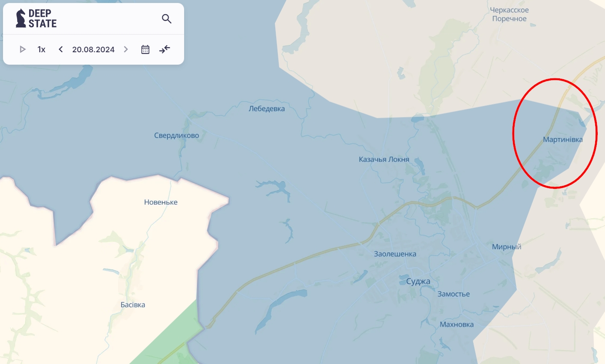
Task: Click the Суджа city label
Action: pos(418,281)
